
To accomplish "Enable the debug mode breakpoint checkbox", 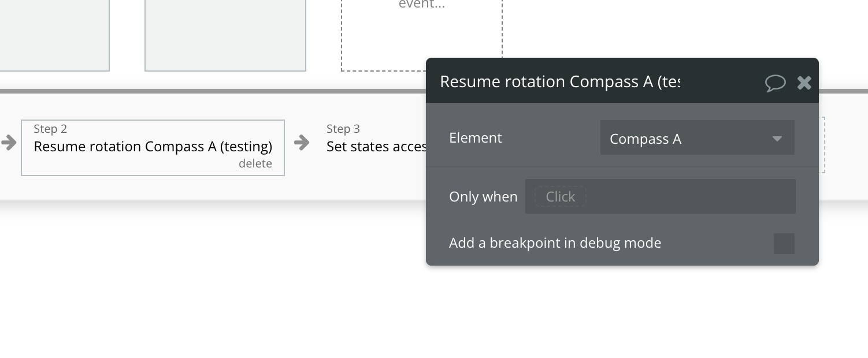I will 784,244.
